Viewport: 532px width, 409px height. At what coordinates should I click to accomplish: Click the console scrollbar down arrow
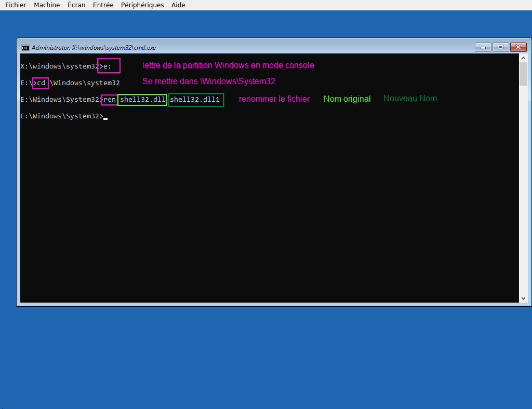[523, 298]
